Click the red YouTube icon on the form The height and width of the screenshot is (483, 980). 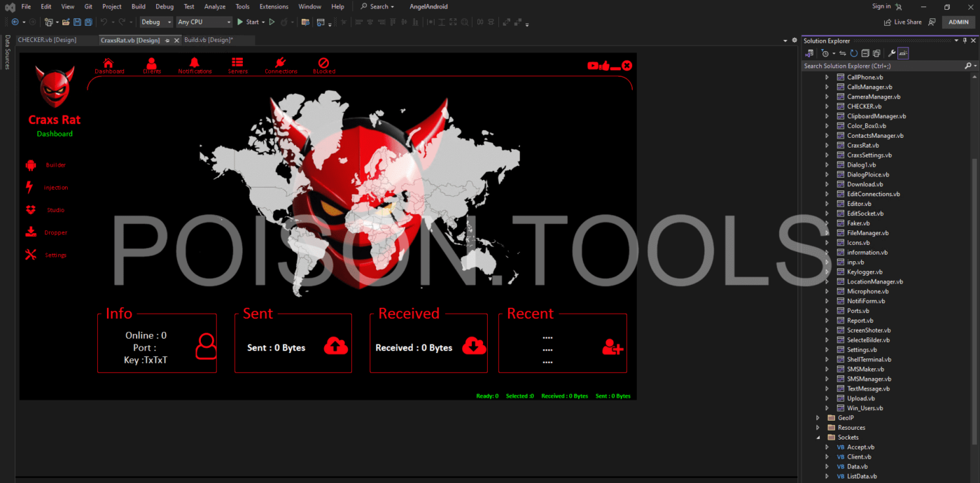[x=593, y=66]
